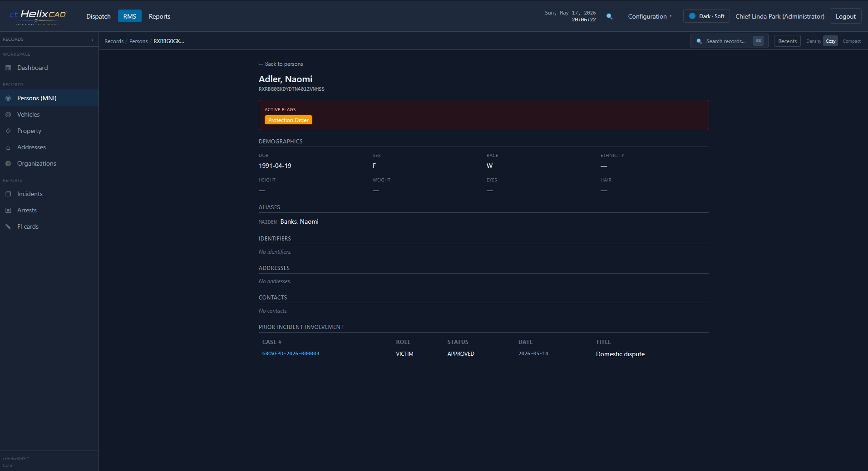Click the date and time display
This screenshot has width=868, height=471.
570,16
